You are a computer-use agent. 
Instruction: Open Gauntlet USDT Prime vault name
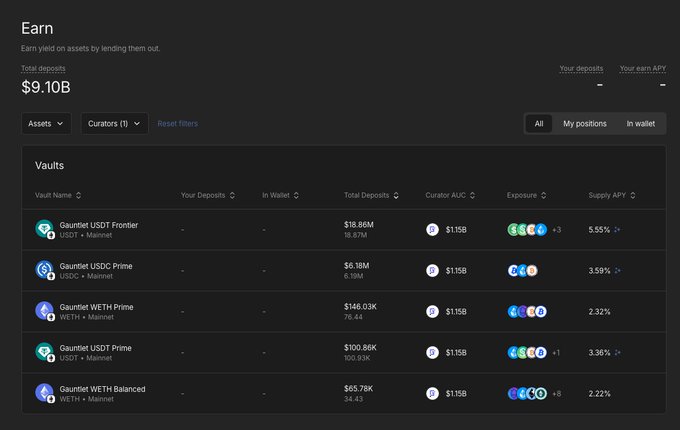96,347
